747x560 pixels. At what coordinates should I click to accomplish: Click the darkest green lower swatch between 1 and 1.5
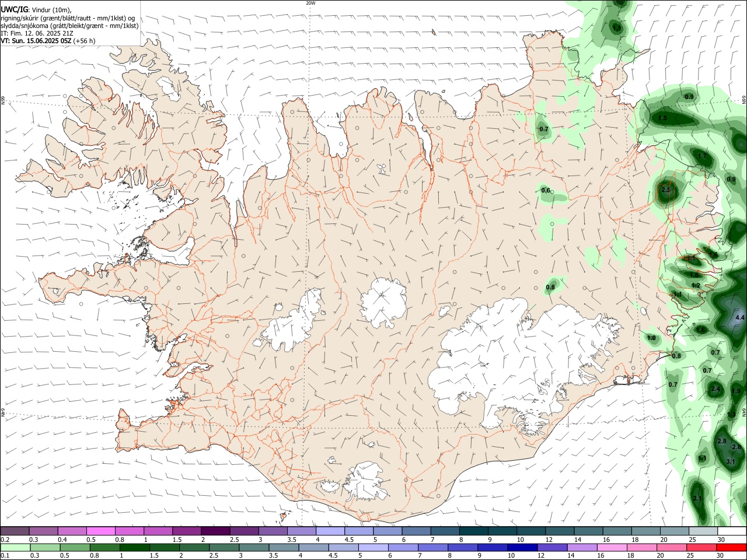pyautogui.click(x=135, y=548)
